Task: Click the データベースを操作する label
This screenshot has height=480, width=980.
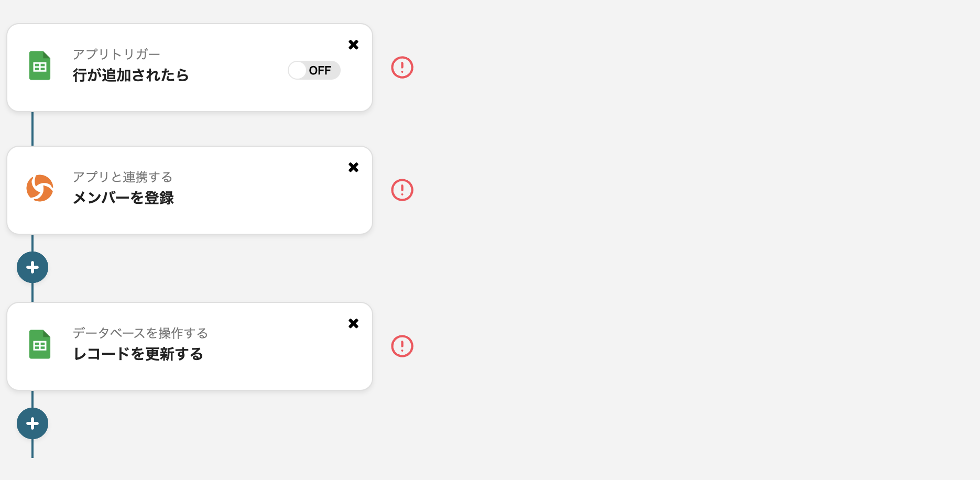Action: [140, 333]
